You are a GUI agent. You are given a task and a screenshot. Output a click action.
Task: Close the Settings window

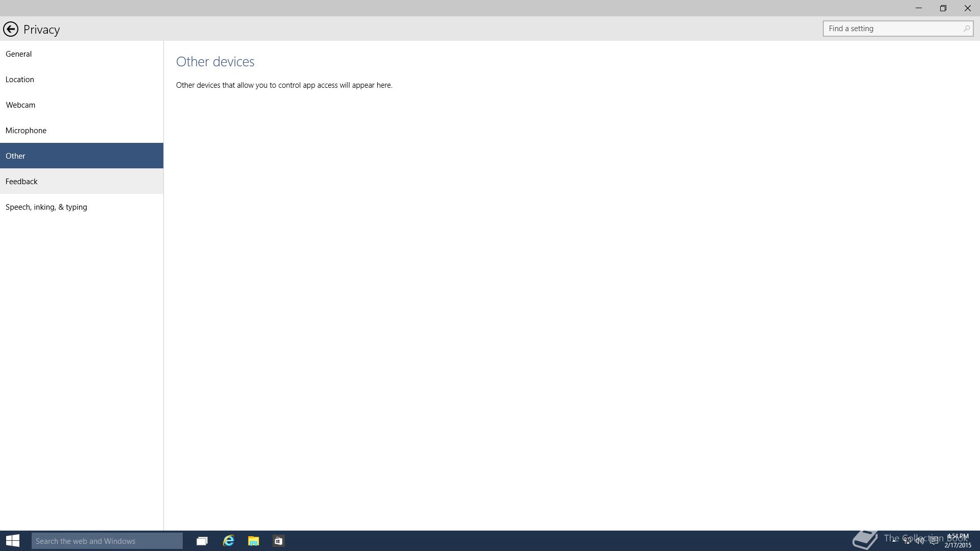[968, 8]
